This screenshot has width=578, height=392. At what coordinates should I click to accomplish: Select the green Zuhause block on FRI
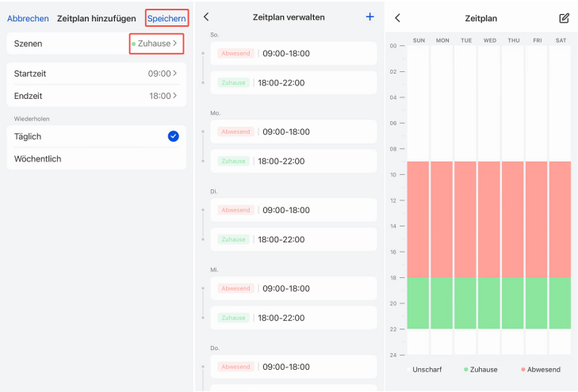[x=536, y=303]
